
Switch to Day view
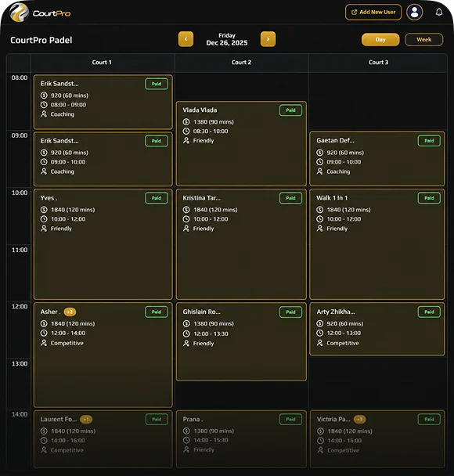[x=380, y=39]
